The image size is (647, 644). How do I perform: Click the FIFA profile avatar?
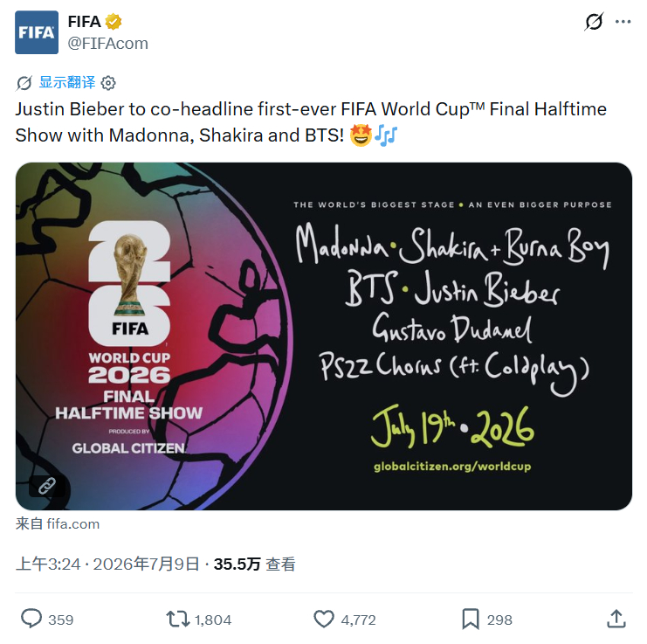click(x=37, y=32)
